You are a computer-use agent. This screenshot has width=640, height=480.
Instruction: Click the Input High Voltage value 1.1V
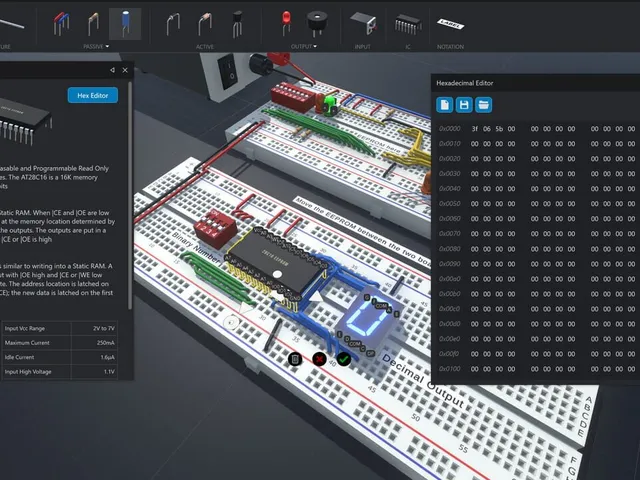pos(109,372)
